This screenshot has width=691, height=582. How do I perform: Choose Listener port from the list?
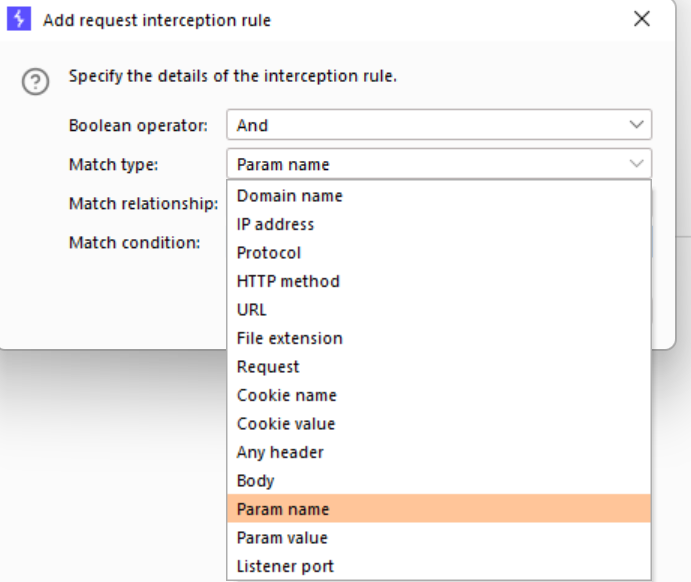click(285, 566)
